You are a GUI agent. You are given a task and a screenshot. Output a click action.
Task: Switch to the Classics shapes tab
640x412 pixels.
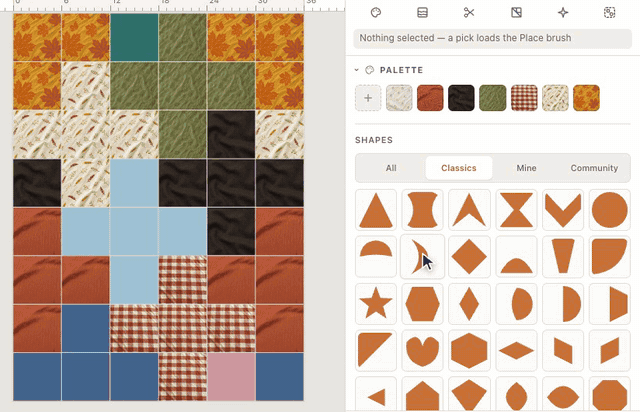pyautogui.click(x=459, y=168)
